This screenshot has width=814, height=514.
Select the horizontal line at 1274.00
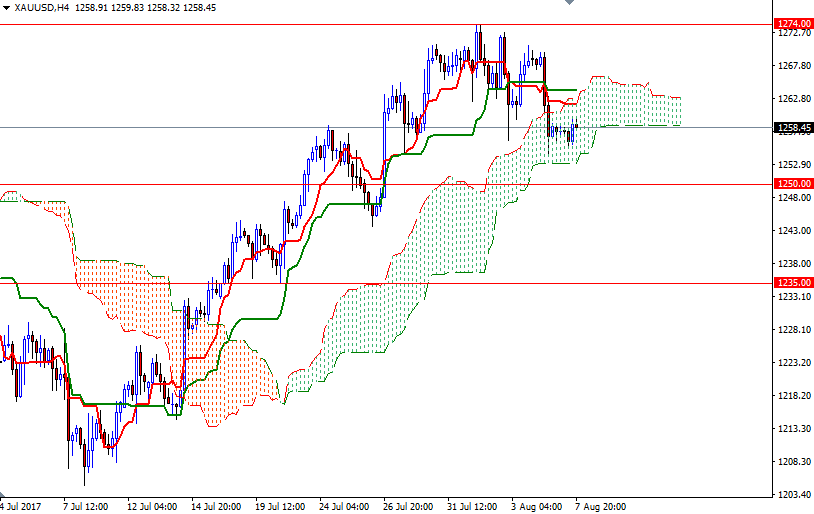[x=300, y=24]
